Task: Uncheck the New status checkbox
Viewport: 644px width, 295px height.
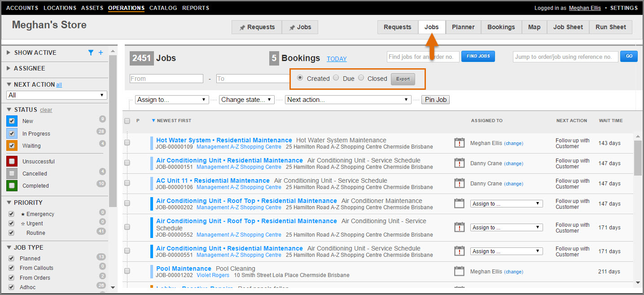Action: point(12,121)
